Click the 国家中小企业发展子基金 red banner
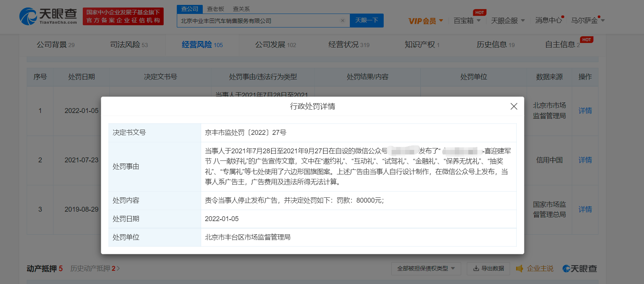 pos(123,17)
